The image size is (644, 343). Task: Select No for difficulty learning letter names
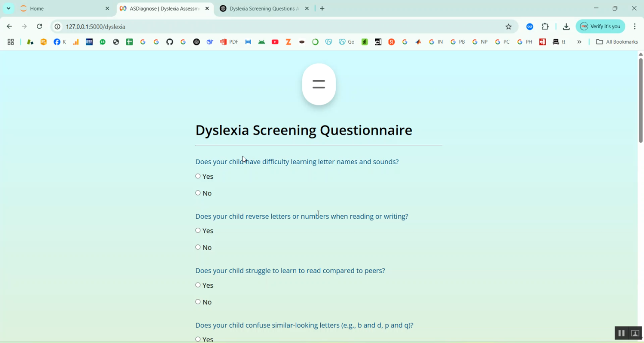click(x=198, y=193)
